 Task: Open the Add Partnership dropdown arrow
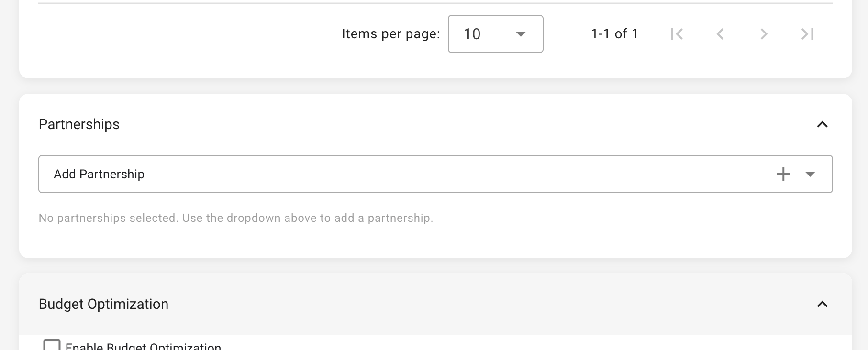click(x=810, y=174)
